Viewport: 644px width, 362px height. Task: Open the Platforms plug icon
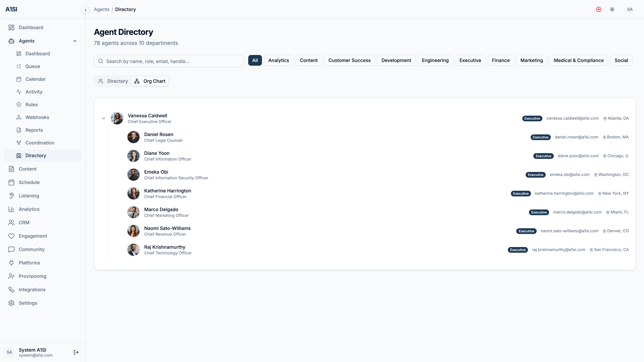pos(11,263)
